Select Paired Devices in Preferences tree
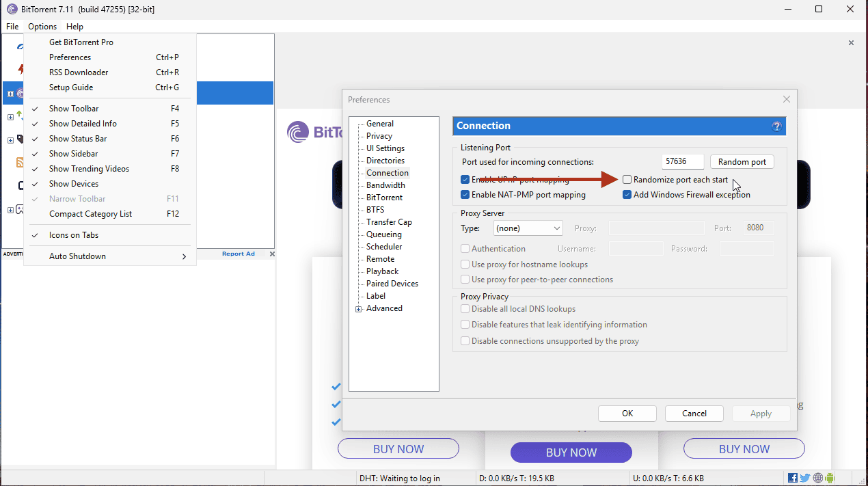The height and width of the screenshot is (486, 868). (392, 284)
